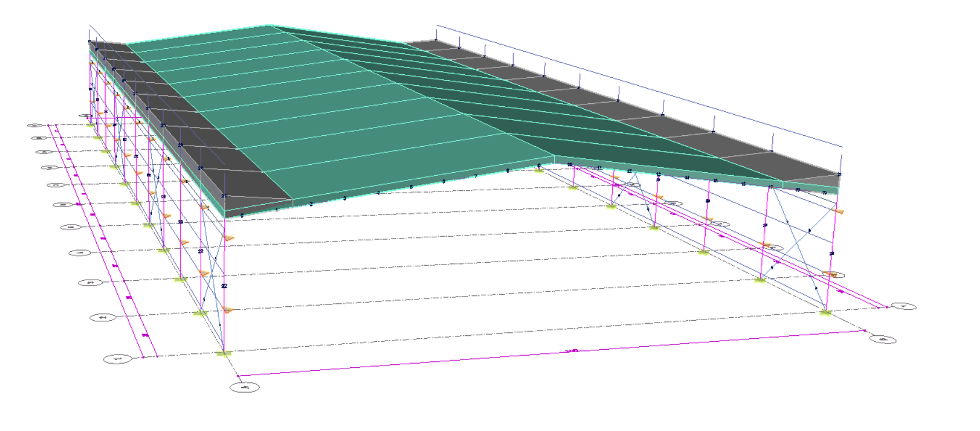Click the roof ridge apex at the top

click(268, 26)
